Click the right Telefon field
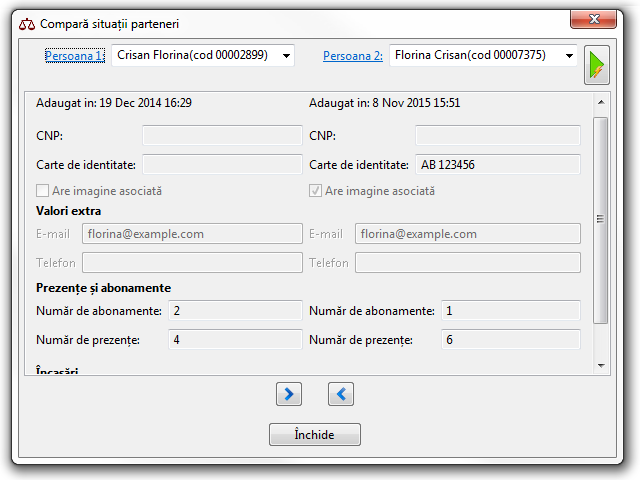The image size is (640, 480). point(467,263)
